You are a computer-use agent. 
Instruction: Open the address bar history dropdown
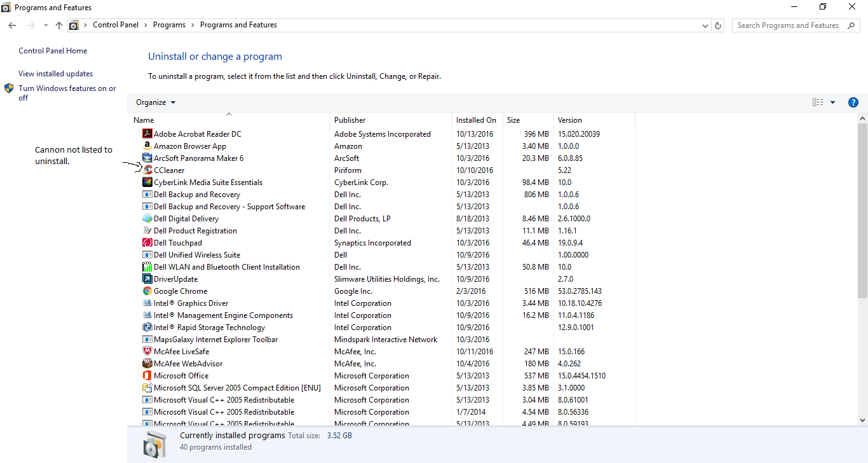coord(705,25)
